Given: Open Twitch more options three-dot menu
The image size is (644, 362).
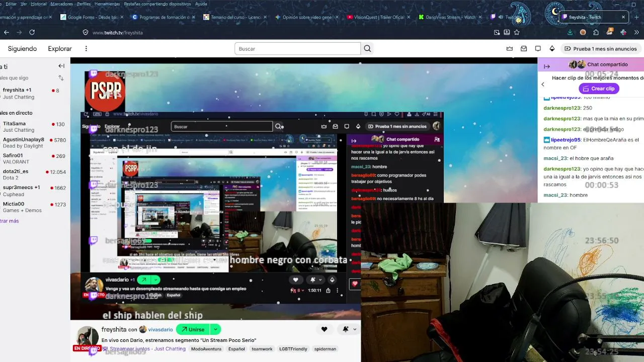Looking at the screenshot, I should coord(86,49).
